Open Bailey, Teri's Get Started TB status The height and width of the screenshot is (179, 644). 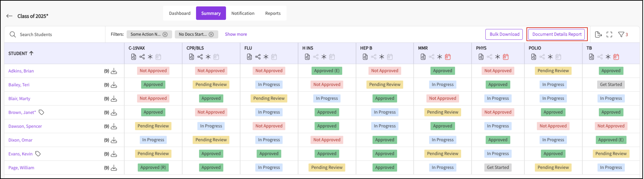click(611, 85)
